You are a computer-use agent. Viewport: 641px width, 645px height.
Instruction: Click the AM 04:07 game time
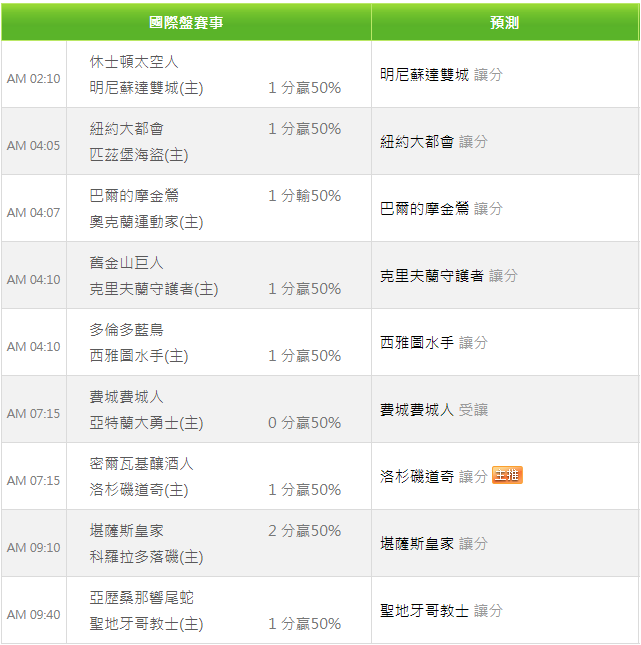point(33,213)
